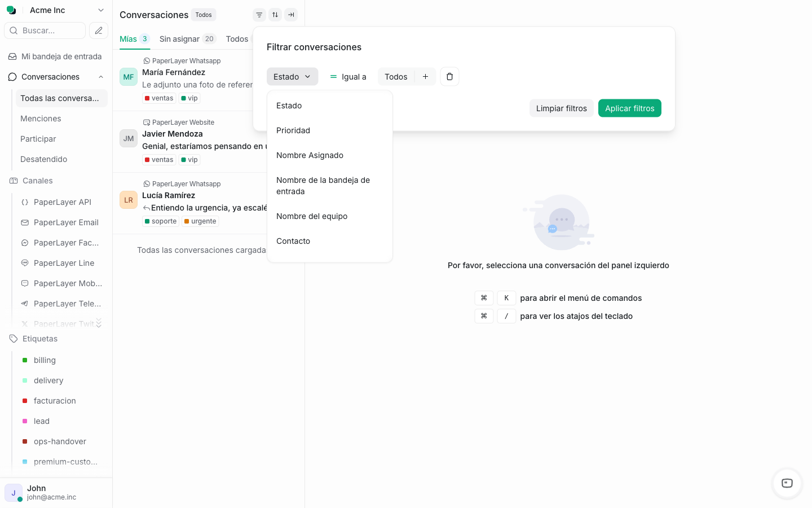Image resolution: width=812 pixels, height=508 pixels.
Task: Select the delivery label
Action: tap(61, 380)
